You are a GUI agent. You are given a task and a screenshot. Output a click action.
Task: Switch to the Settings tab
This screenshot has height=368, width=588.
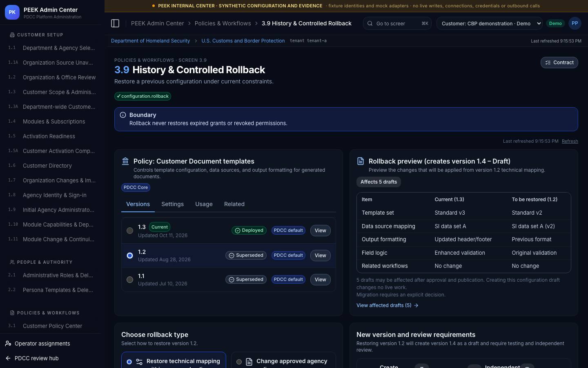(x=172, y=204)
